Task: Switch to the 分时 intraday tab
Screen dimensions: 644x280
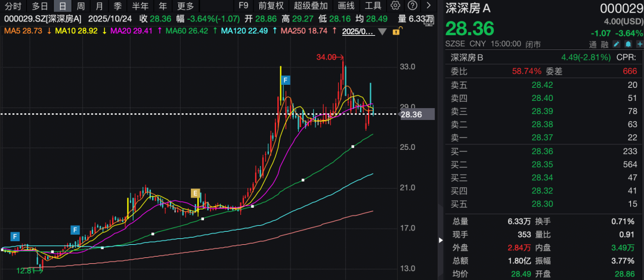Action: click(x=13, y=6)
